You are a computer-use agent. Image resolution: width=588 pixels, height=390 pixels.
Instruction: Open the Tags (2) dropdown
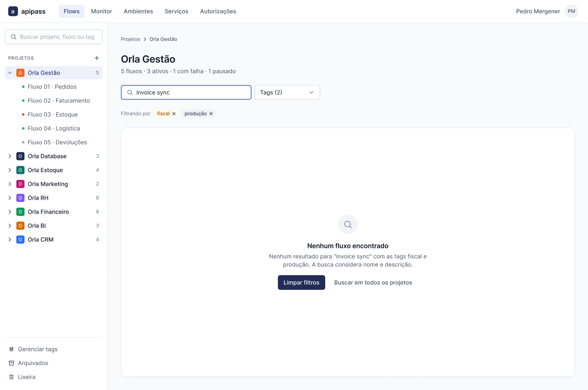[x=287, y=92]
